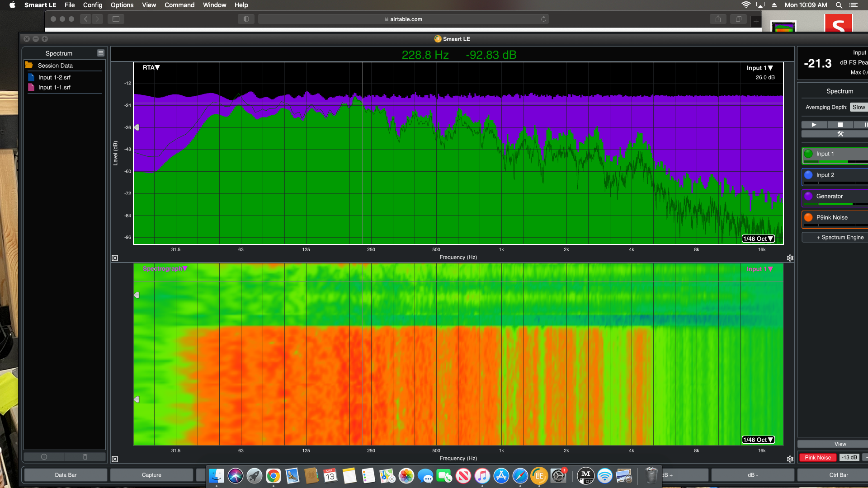This screenshot has height=488, width=868.
Task: Open the View menu in menu bar
Action: tap(149, 5)
